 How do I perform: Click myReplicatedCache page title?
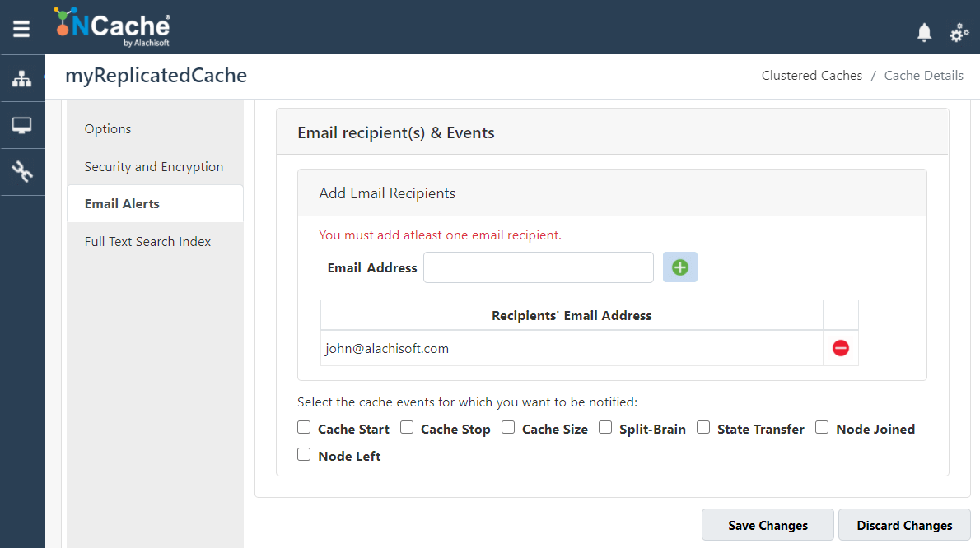click(x=156, y=76)
